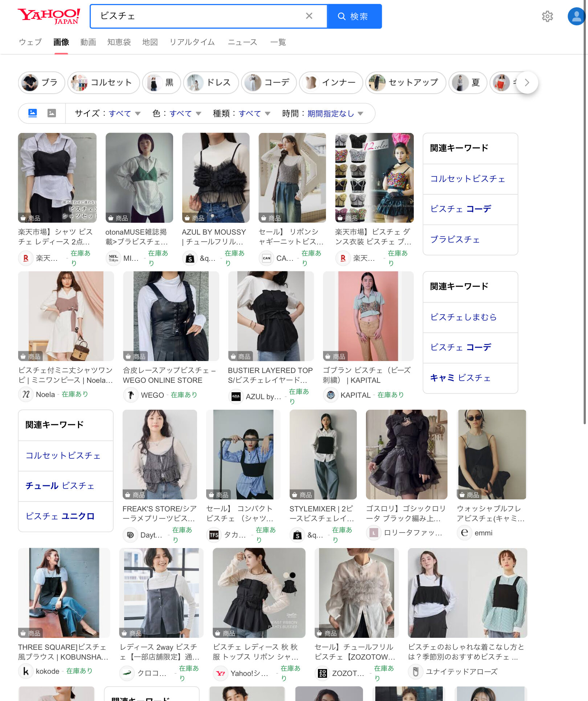Click the KAPITAL store icon

[331, 395]
